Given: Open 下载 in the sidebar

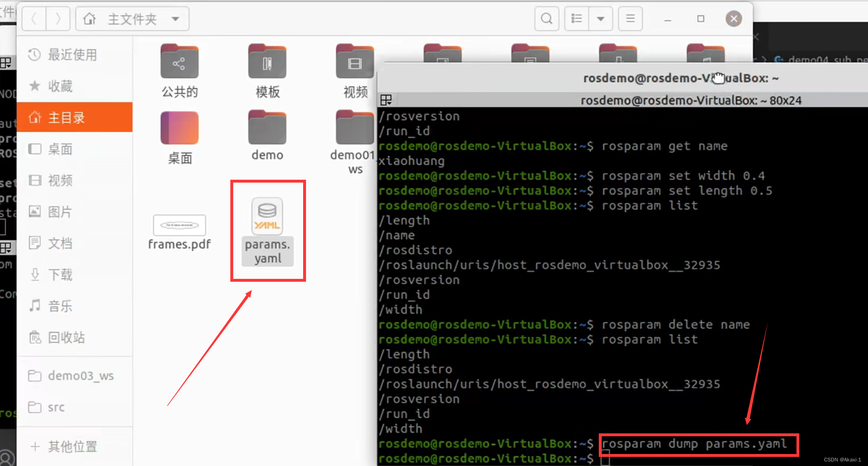Looking at the screenshot, I should point(60,274).
